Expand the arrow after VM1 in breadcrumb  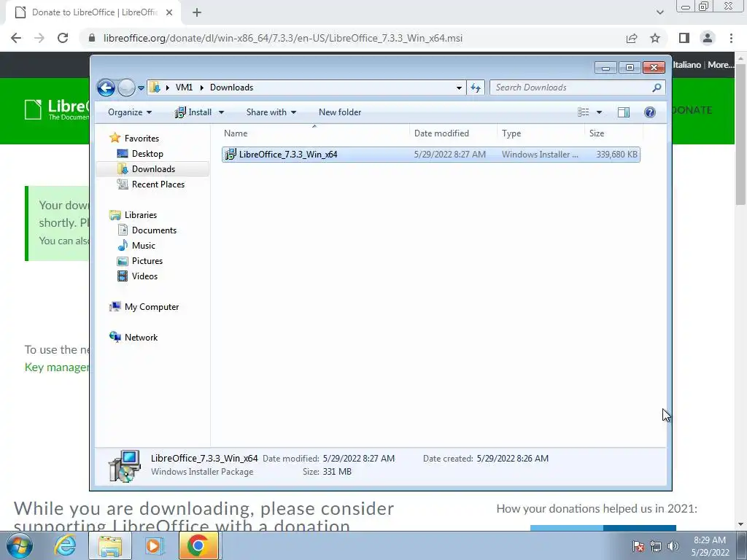point(201,87)
